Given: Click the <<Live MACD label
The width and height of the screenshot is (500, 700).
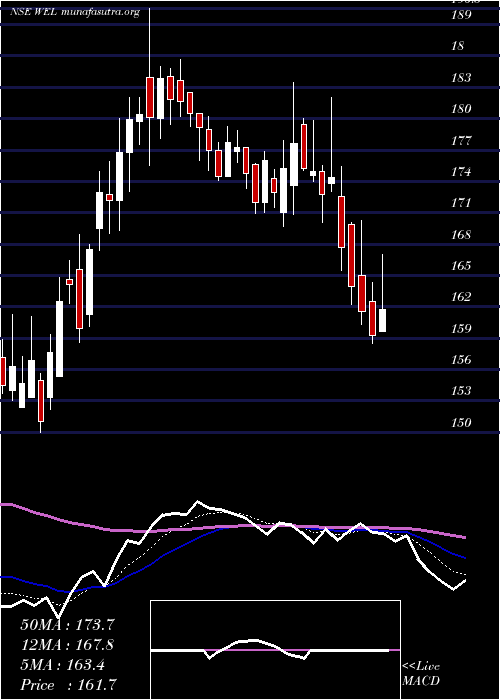Looking at the screenshot, I should click(x=421, y=674).
